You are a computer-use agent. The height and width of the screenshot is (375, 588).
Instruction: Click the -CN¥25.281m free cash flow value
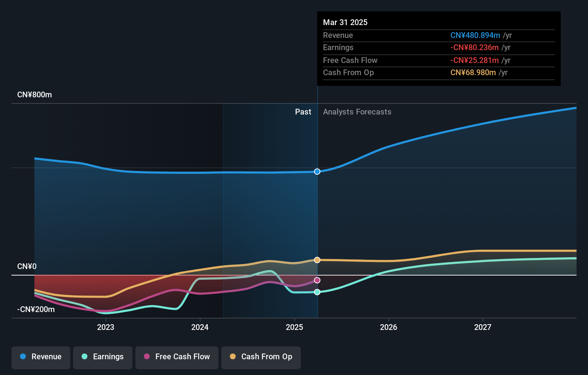coord(474,60)
